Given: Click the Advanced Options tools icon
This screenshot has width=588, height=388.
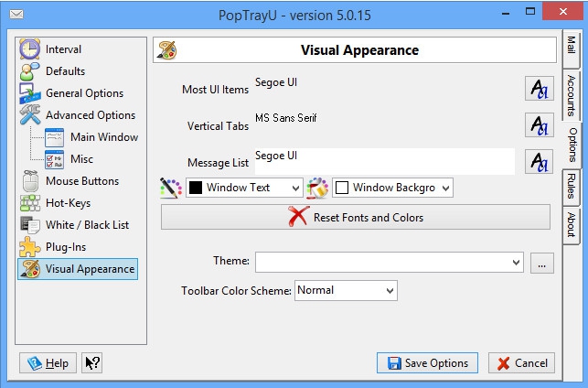Looking at the screenshot, I should (x=30, y=114).
